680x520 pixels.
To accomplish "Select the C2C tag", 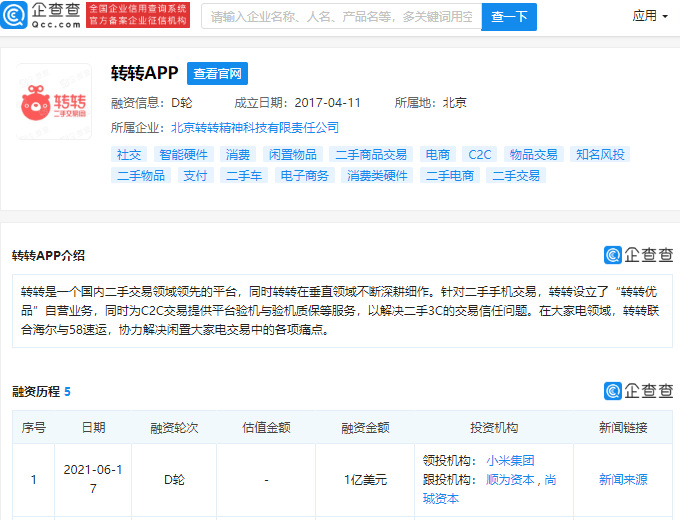I will coord(480,154).
